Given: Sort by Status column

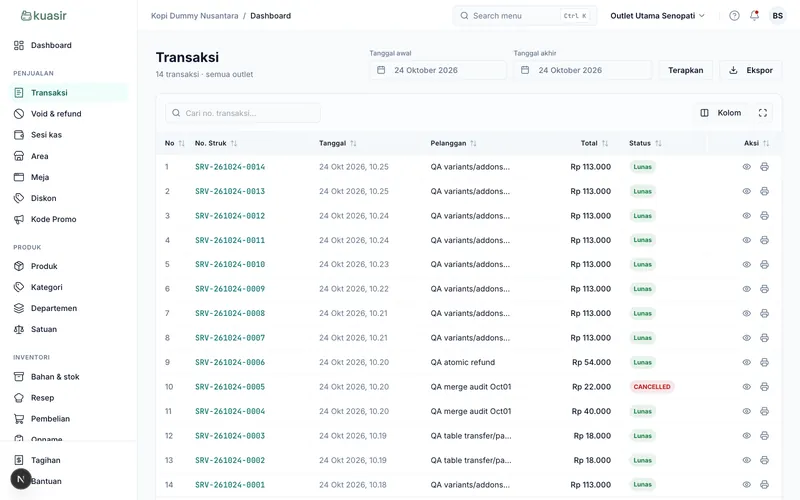Looking at the screenshot, I should point(645,143).
